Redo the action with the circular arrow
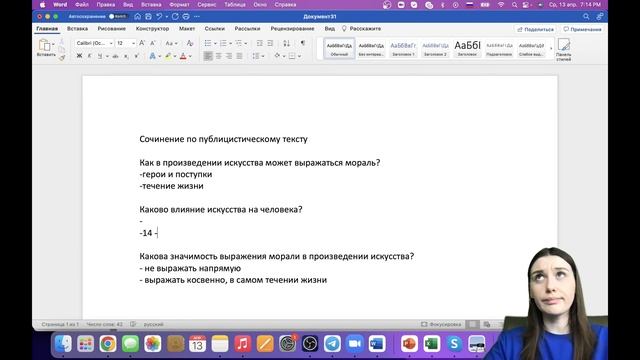This screenshot has width=640, height=360. click(175, 17)
